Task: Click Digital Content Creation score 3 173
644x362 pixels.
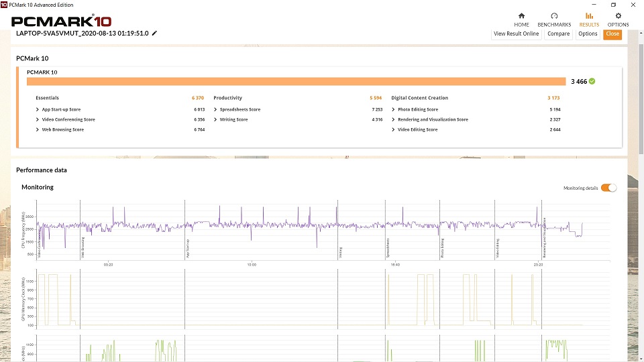Action: coord(553,98)
